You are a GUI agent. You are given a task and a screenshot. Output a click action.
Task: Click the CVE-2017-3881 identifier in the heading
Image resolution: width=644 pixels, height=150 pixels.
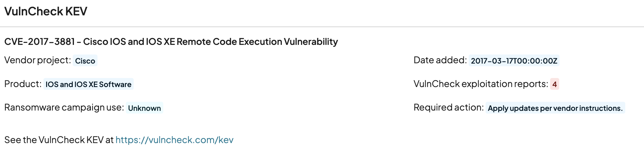click(x=39, y=42)
